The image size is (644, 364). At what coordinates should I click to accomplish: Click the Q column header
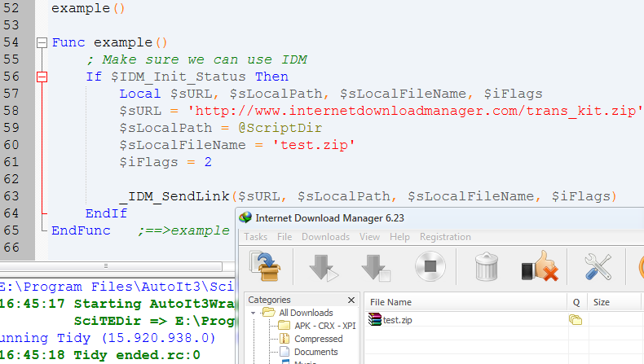click(x=577, y=302)
